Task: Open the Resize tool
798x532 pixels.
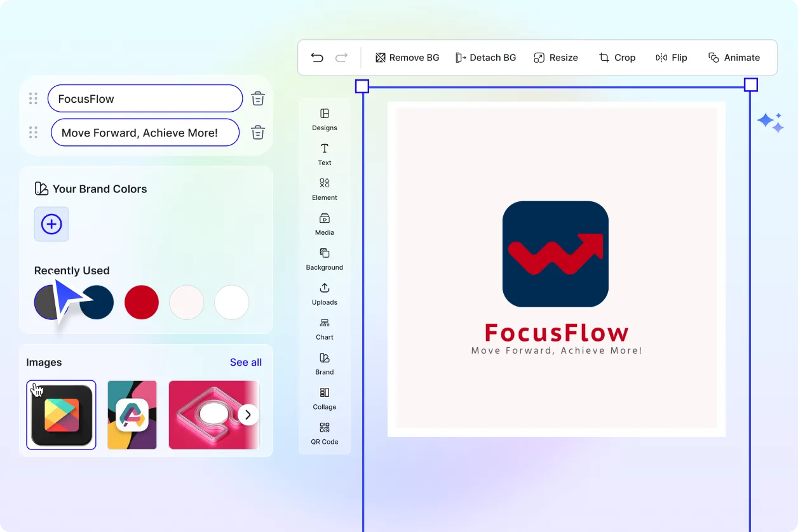Action: coord(555,58)
